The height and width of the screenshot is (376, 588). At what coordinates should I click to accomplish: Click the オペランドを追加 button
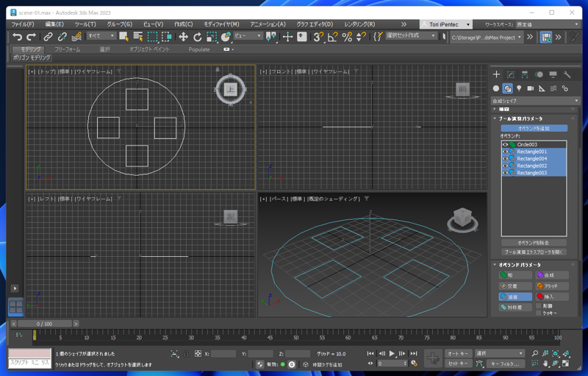(534, 128)
